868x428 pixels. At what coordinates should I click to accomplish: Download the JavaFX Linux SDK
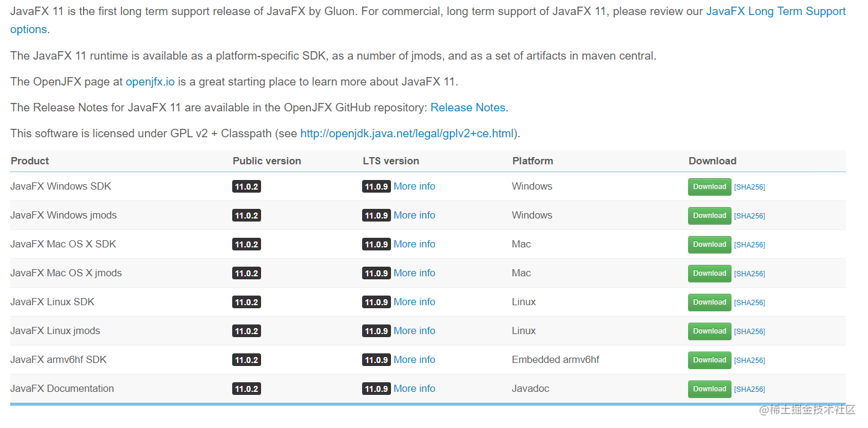pyautogui.click(x=709, y=302)
